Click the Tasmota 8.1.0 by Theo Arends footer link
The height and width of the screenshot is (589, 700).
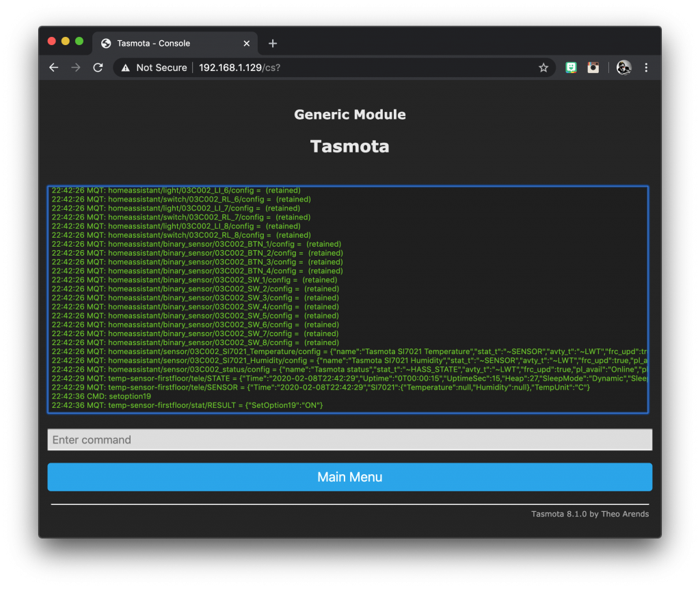[590, 514]
